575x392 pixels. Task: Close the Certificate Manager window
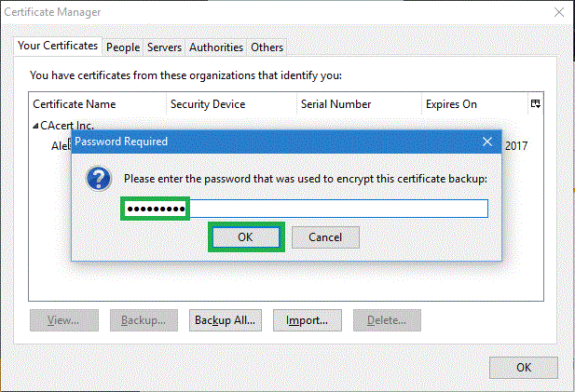557,11
